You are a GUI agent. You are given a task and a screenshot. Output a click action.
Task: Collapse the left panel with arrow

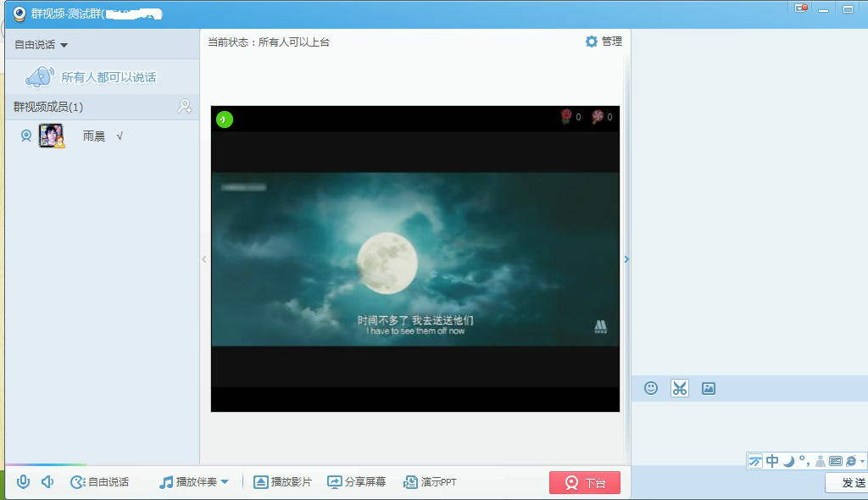coord(204,259)
